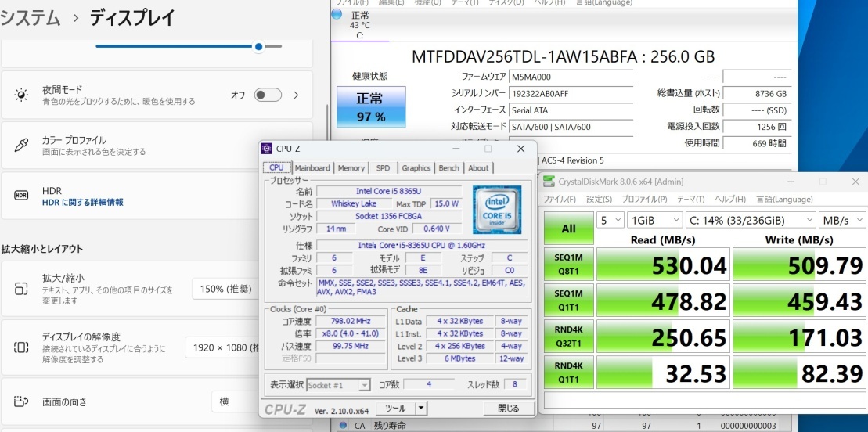Click the 1256 回 power-on count field
This screenshot has width=868, height=432.
point(757,126)
